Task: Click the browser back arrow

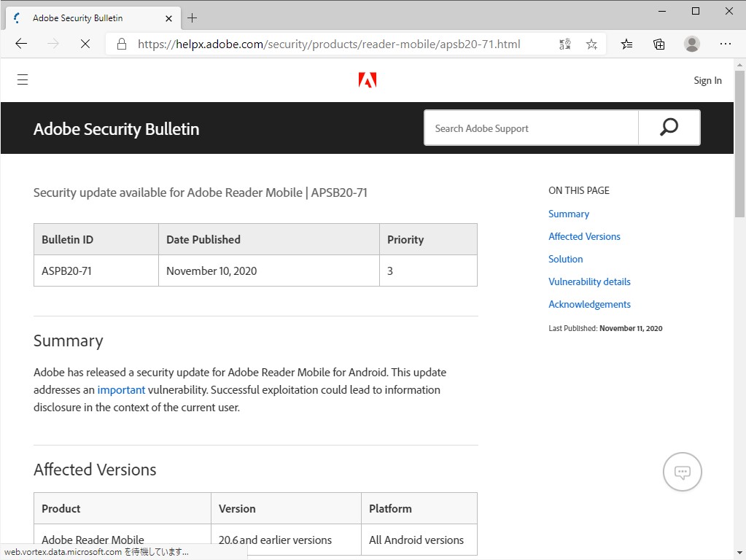Action: 21,44
